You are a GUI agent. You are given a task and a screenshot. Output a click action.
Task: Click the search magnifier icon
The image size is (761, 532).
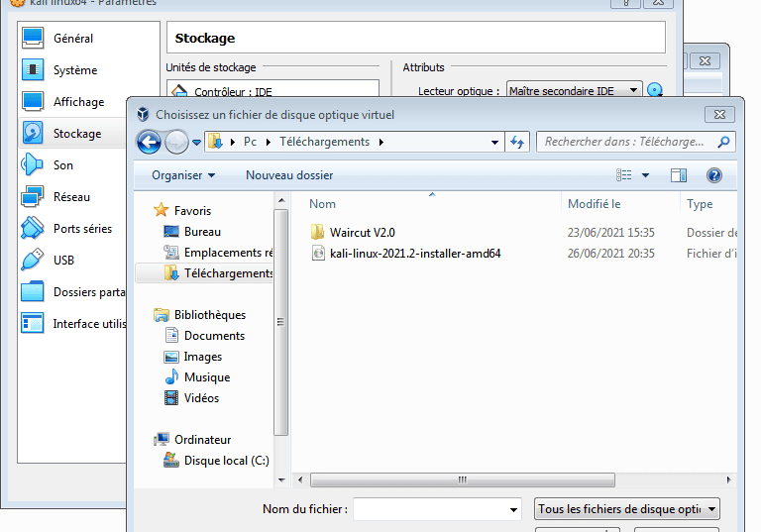point(723,142)
